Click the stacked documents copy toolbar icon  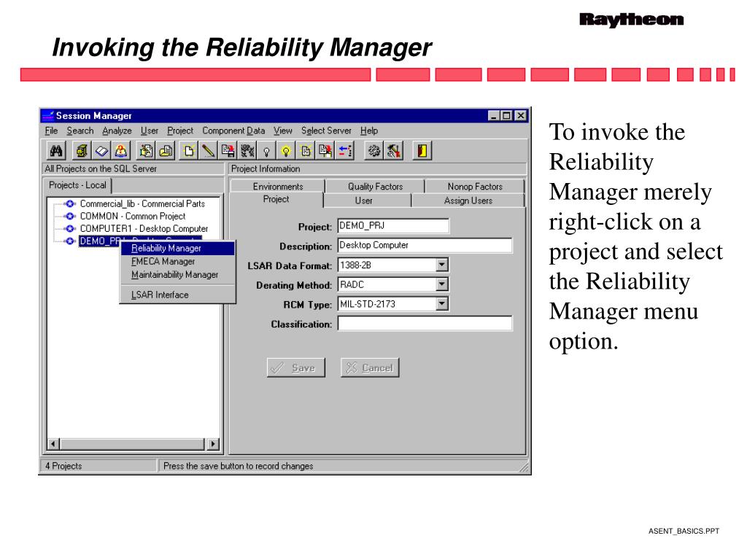[x=166, y=151]
